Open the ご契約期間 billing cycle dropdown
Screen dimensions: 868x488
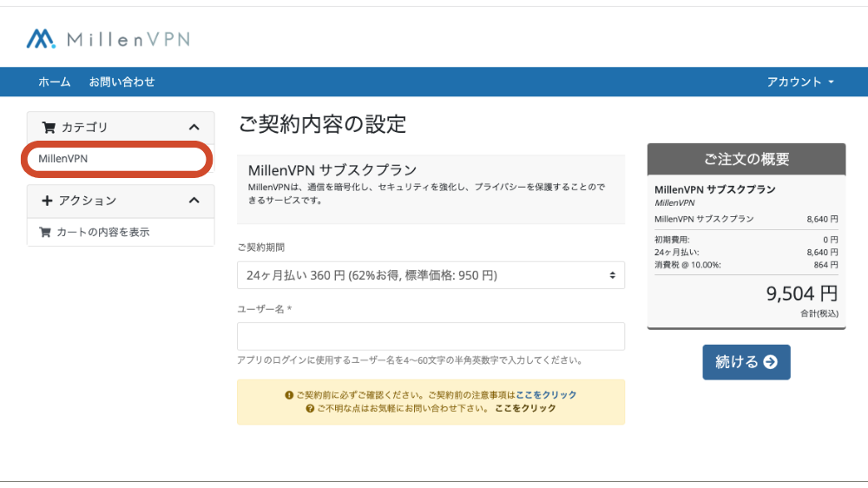click(x=431, y=275)
